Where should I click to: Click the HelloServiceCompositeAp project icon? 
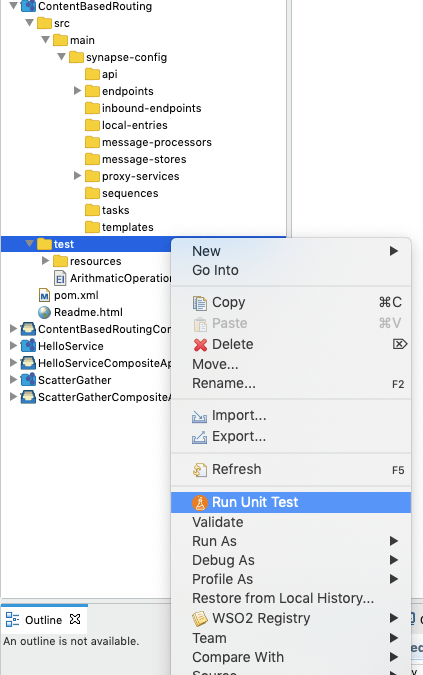28,363
